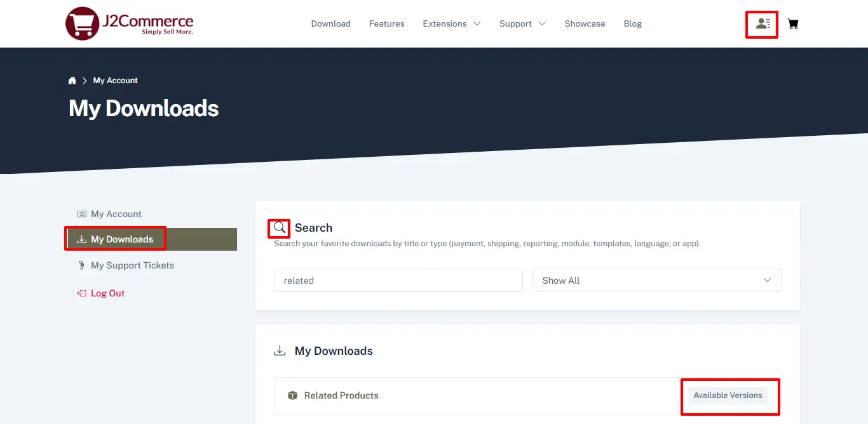Click the My Account sidebar card icon

click(x=81, y=214)
